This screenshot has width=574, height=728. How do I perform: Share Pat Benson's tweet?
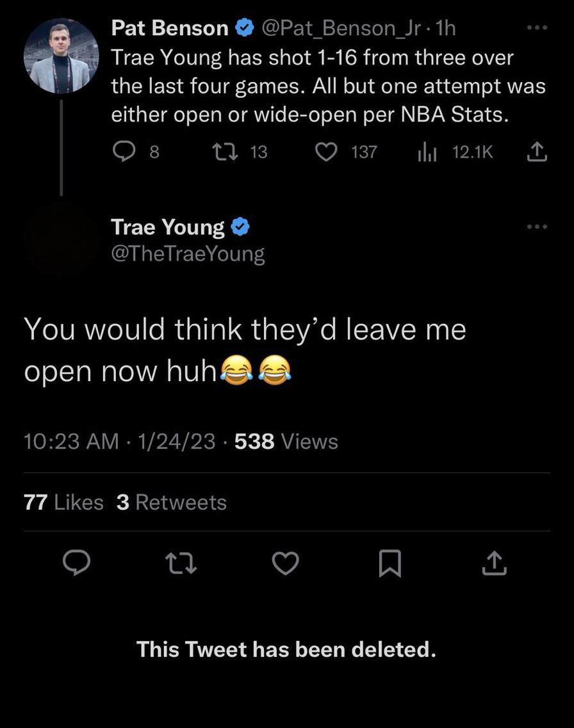536,151
